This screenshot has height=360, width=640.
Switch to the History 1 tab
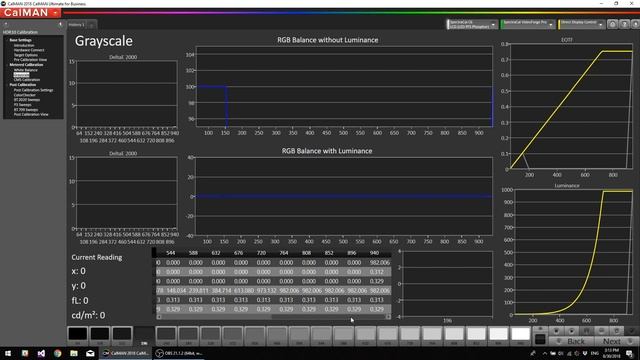pos(76,25)
